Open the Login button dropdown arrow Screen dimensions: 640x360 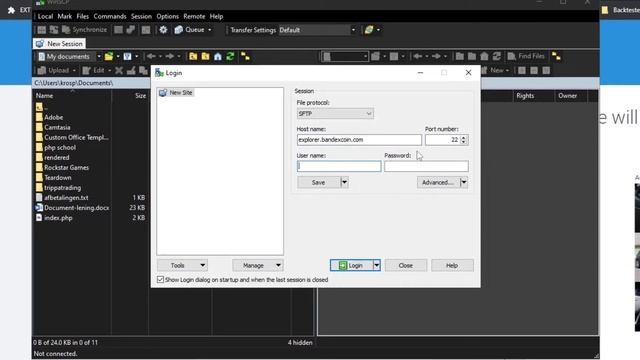click(x=377, y=265)
